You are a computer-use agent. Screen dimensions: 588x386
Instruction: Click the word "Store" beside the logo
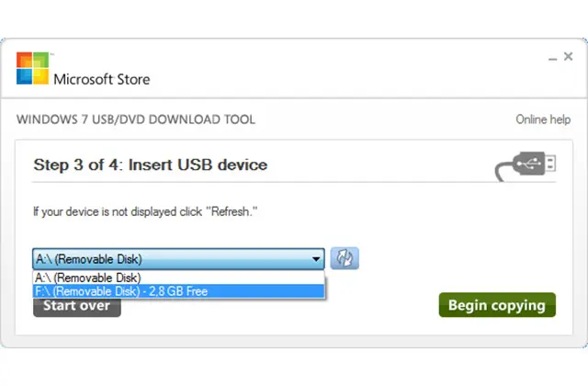point(131,79)
